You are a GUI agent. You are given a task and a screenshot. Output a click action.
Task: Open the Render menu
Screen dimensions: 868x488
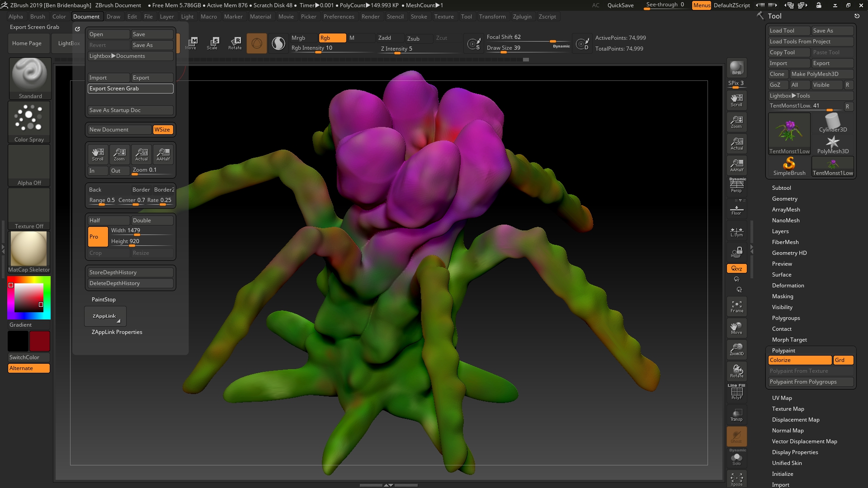pyautogui.click(x=371, y=17)
